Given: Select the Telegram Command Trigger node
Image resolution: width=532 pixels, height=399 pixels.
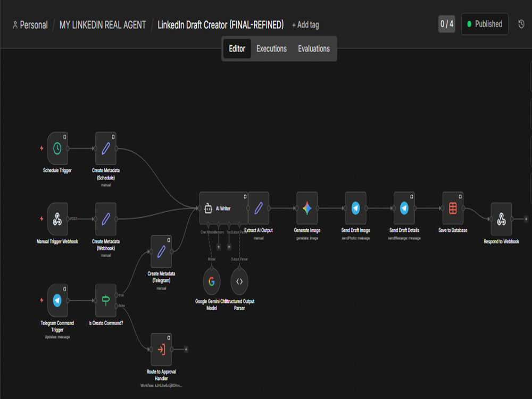Looking at the screenshot, I should (x=57, y=300).
